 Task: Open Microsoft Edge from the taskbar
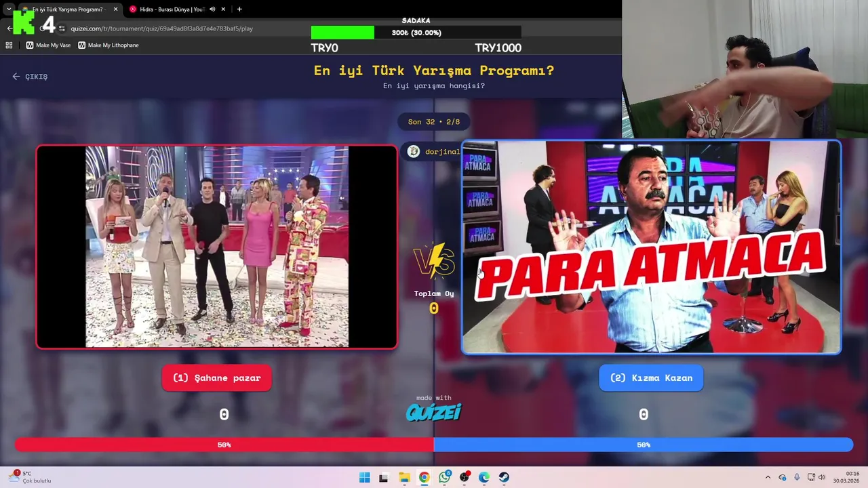tap(484, 477)
